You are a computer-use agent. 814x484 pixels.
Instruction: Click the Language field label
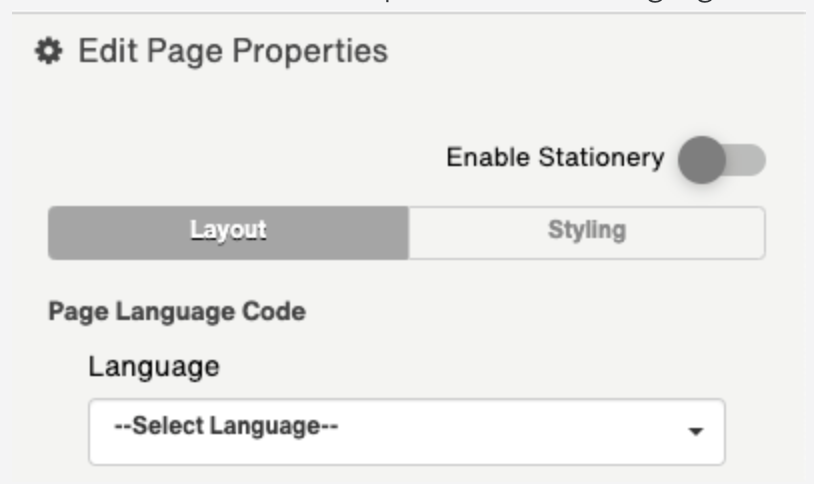tap(153, 366)
